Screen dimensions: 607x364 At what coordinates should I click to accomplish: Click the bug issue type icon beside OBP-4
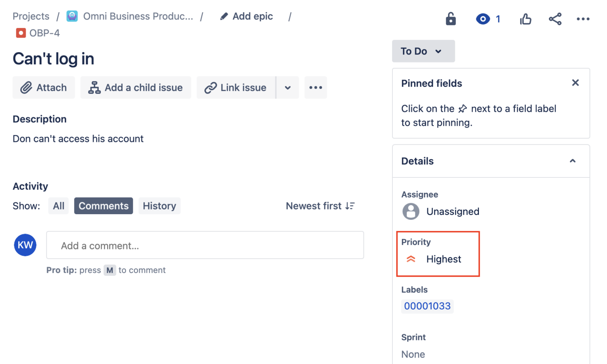coord(21,33)
